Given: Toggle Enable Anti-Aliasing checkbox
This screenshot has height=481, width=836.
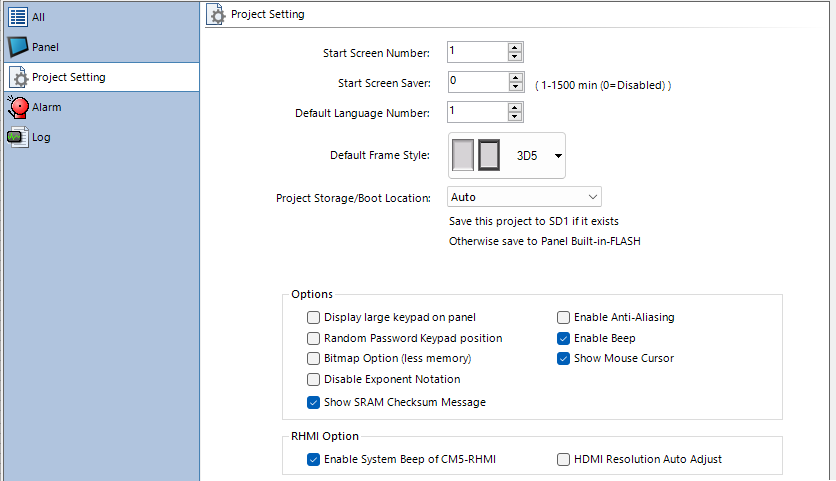Looking at the screenshot, I should click(564, 317).
